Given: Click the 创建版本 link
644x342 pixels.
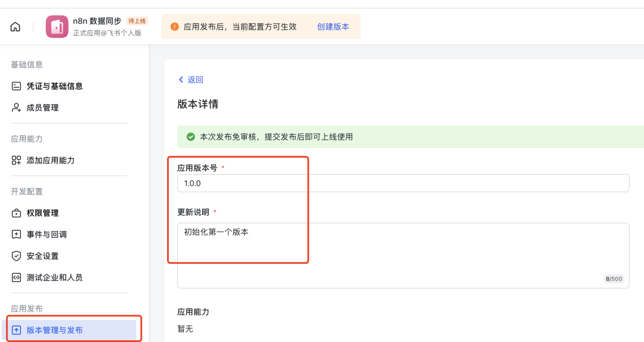Looking at the screenshot, I should point(333,27).
